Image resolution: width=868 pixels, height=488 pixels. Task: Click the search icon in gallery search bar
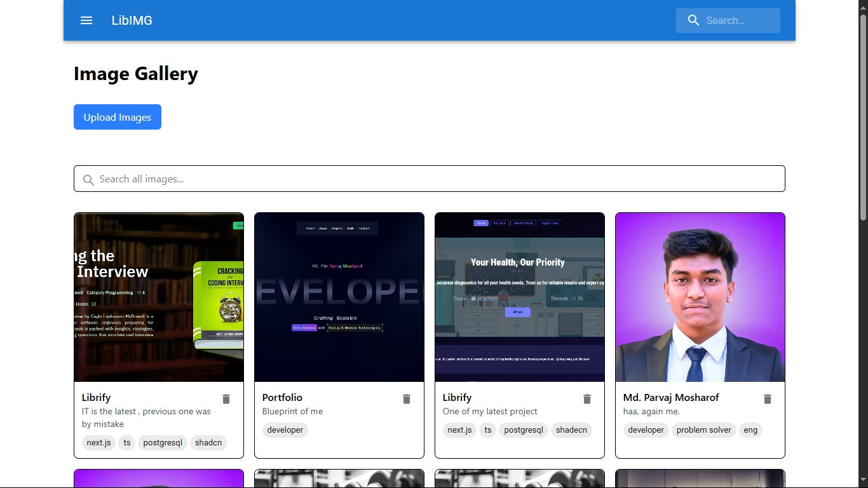pos(88,180)
